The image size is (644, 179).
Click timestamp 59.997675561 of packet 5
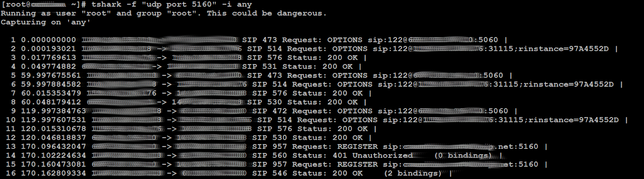pyautogui.click(x=51, y=75)
